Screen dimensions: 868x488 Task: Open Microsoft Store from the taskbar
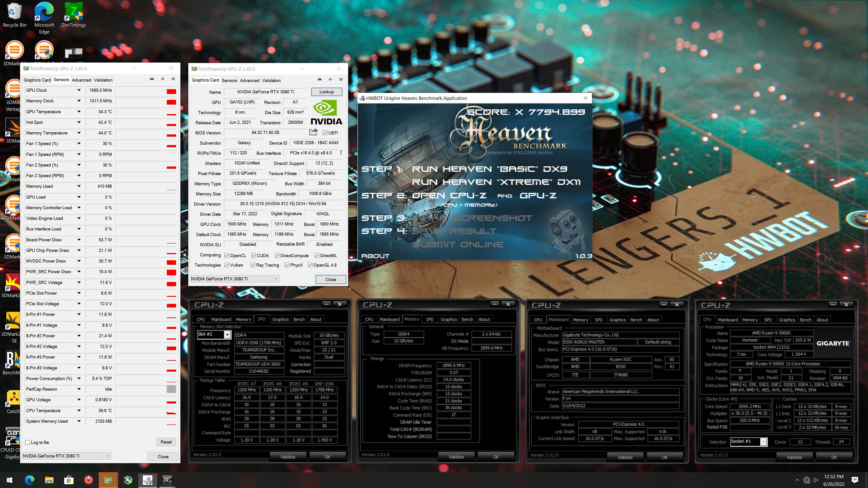pyautogui.click(x=69, y=480)
